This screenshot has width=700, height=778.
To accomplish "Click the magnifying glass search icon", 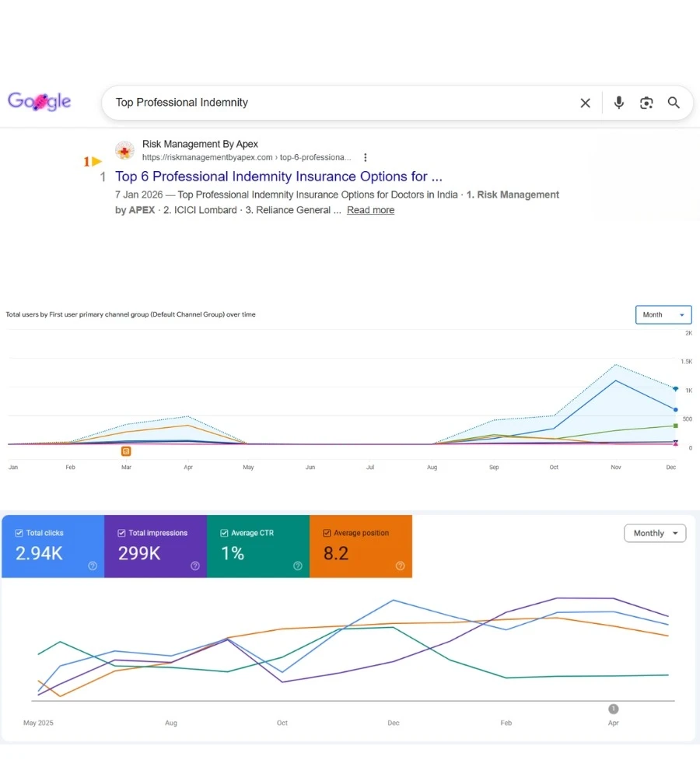I will click(674, 103).
